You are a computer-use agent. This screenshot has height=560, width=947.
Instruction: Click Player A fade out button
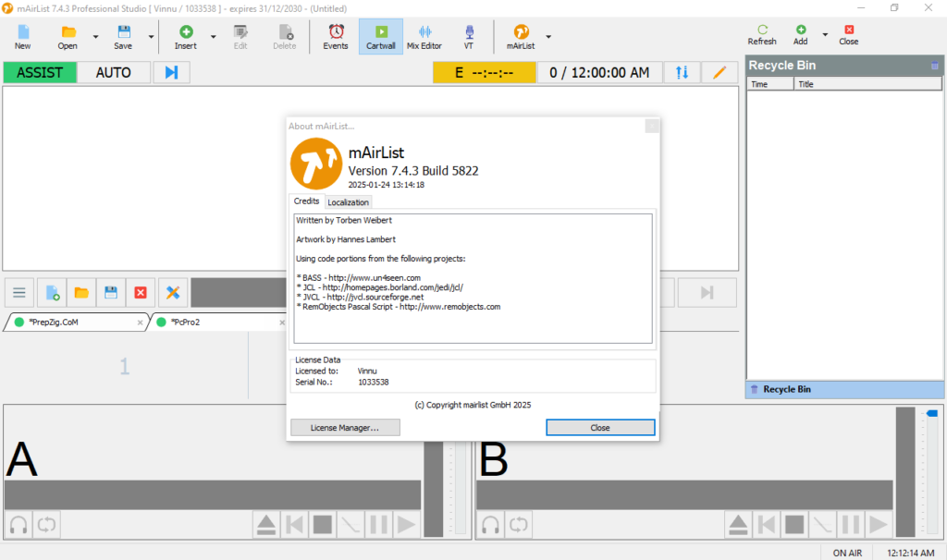(351, 524)
